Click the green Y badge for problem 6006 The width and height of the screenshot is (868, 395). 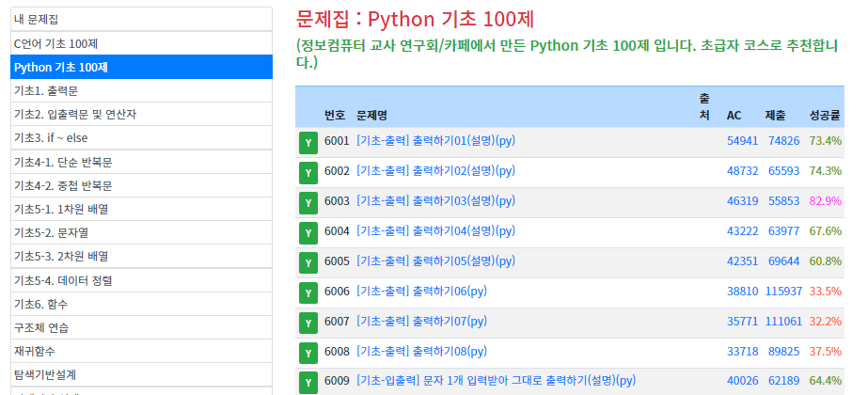308,293
